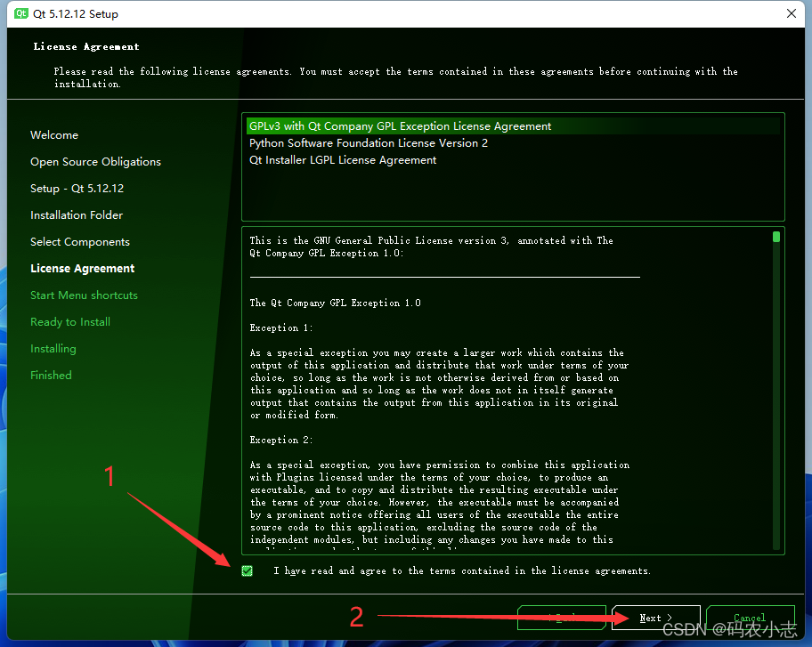Select the Select Components step
Screen dimensions: 812x647
point(79,241)
